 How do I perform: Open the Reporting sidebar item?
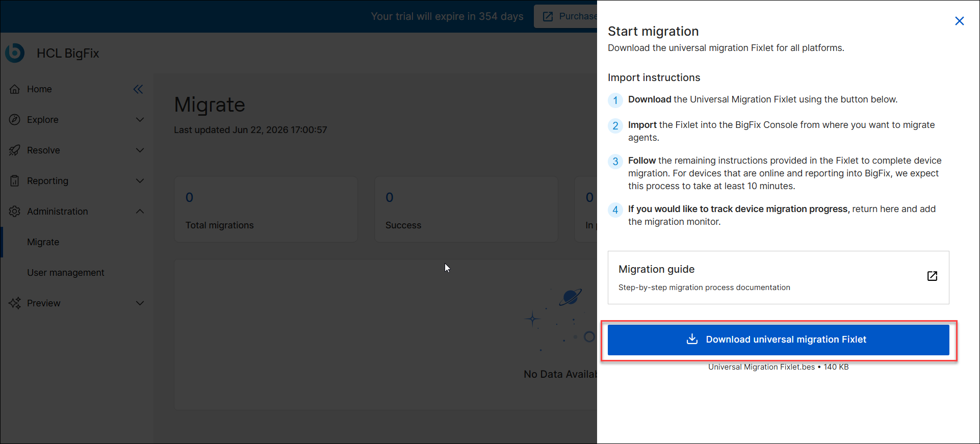[x=76, y=181]
